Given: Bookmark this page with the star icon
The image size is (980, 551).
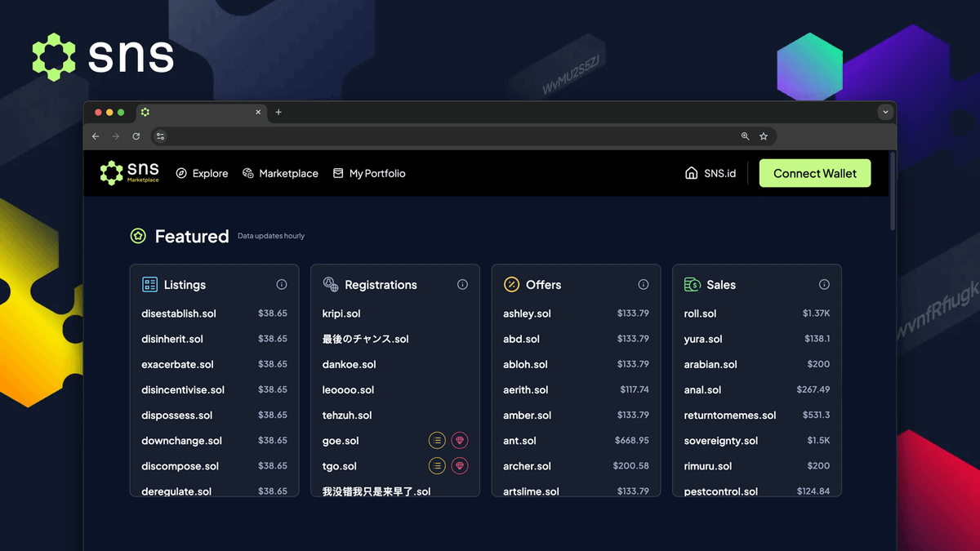Looking at the screenshot, I should [x=764, y=136].
